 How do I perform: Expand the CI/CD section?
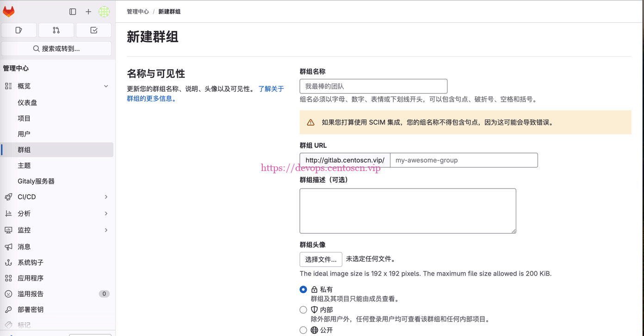[x=106, y=197]
